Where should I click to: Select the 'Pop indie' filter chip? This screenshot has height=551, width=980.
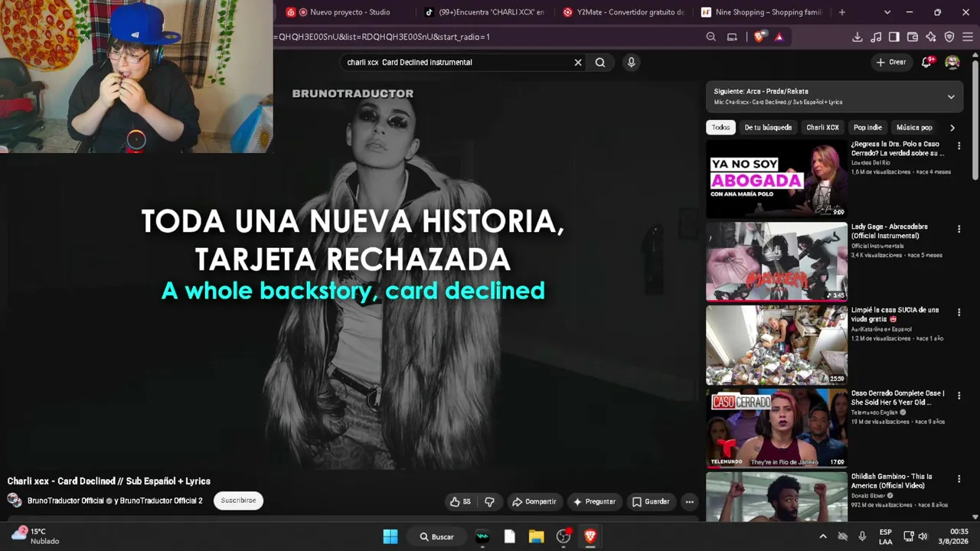click(867, 128)
